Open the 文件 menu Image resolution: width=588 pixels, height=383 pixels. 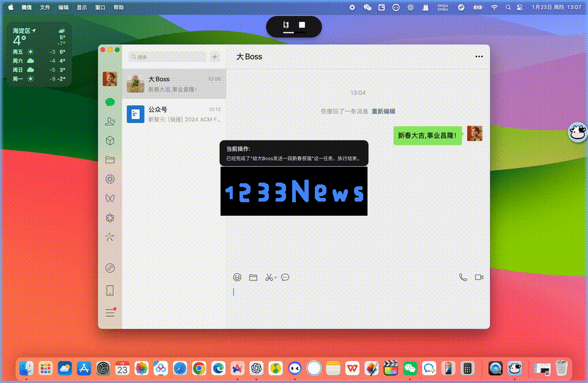click(x=45, y=7)
